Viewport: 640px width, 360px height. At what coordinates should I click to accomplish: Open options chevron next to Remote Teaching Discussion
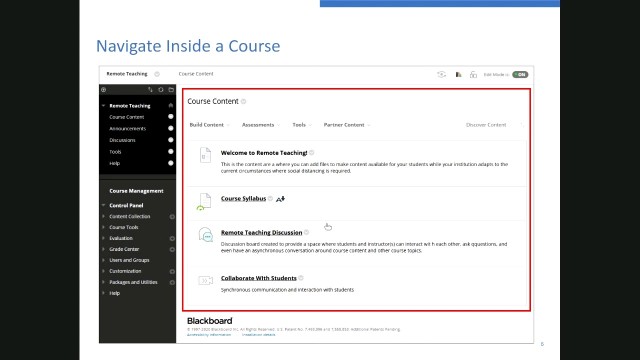(x=307, y=232)
